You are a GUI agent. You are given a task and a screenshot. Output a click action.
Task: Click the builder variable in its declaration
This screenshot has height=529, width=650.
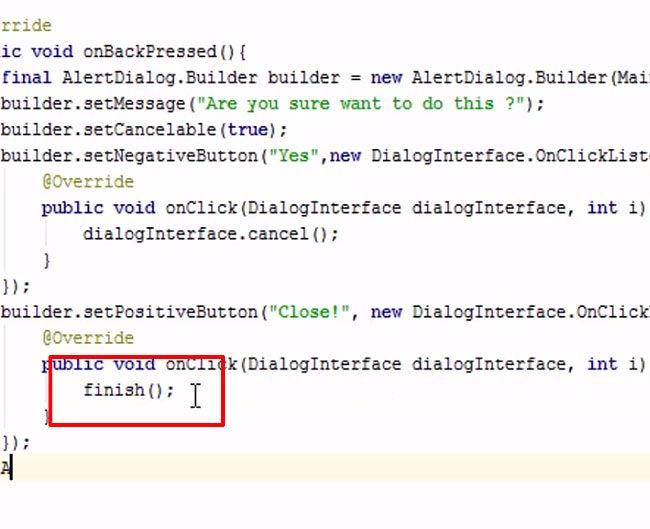coord(304,78)
